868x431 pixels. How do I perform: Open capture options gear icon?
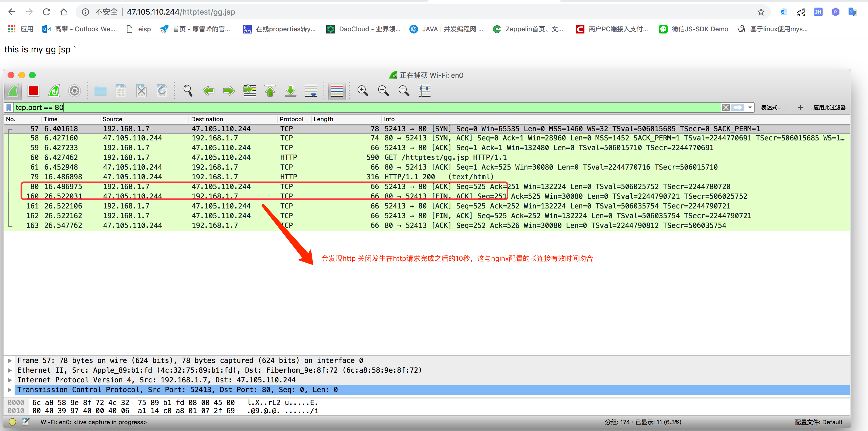click(75, 91)
